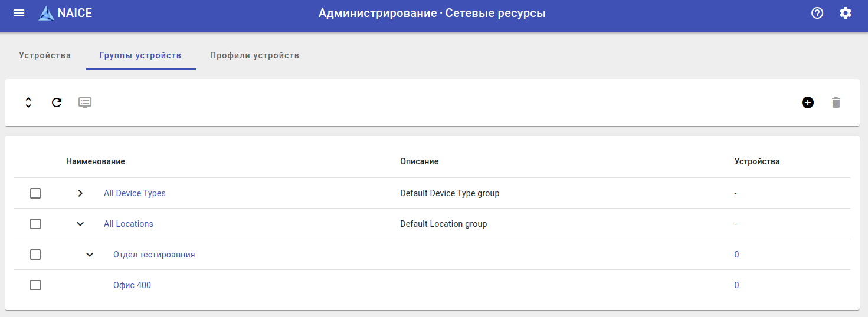Collapse the Отдел тестироавния subgroup
This screenshot has height=317, width=868.
(x=90, y=255)
